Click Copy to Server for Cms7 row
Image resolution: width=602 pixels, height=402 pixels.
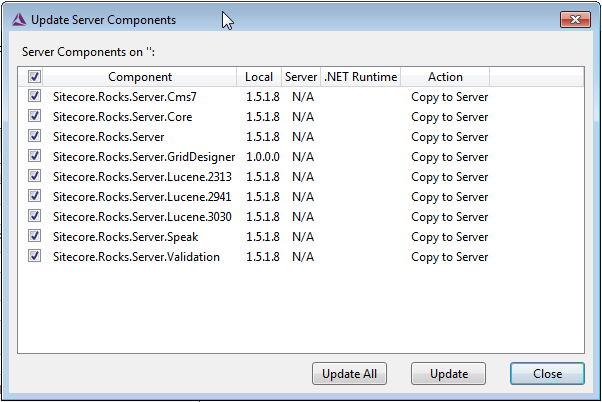click(x=450, y=97)
